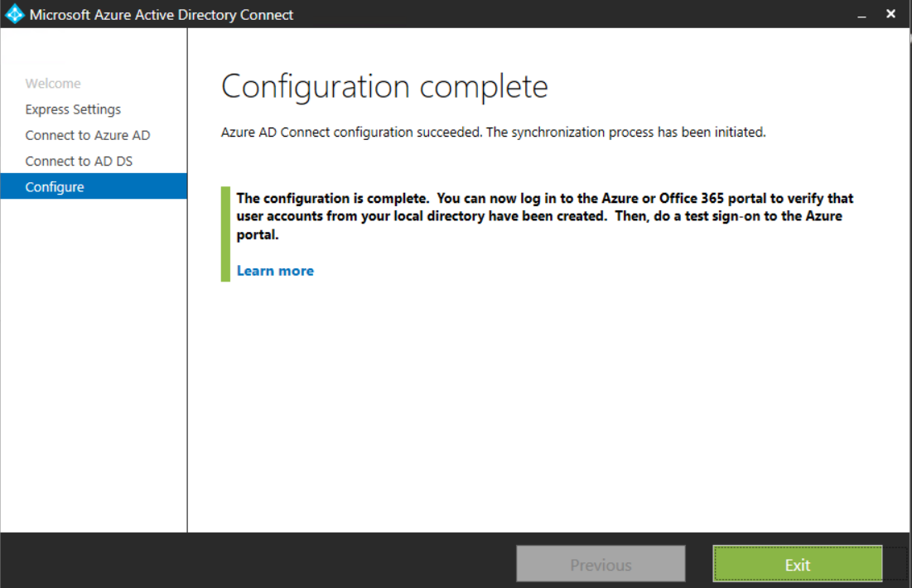Image resolution: width=912 pixels, height=588 pixels.
Task: Select the Connect to AD DS step
Action: pos(80,161)
